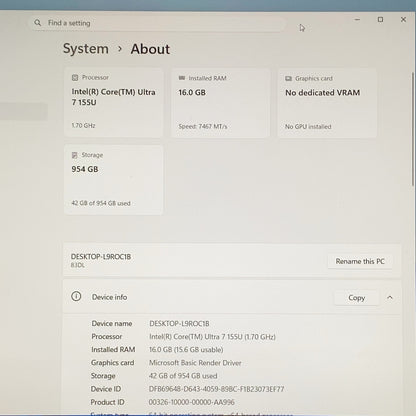Click DESKTOP-L9ROC1B PC name header

101,257
